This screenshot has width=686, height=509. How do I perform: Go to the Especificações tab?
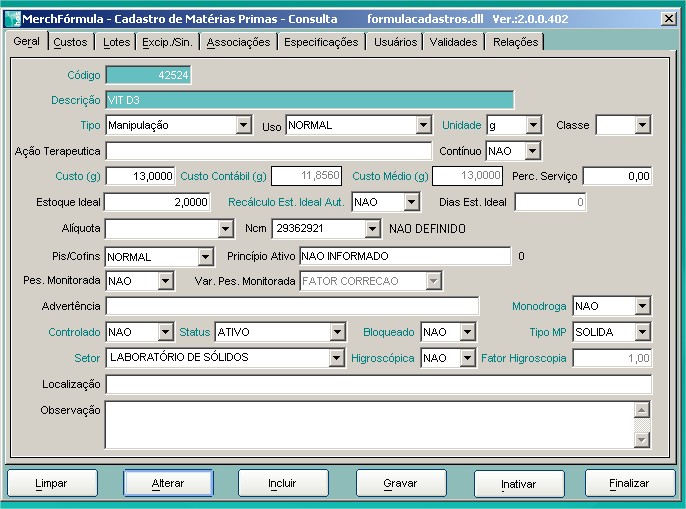[x=320, y=42]
